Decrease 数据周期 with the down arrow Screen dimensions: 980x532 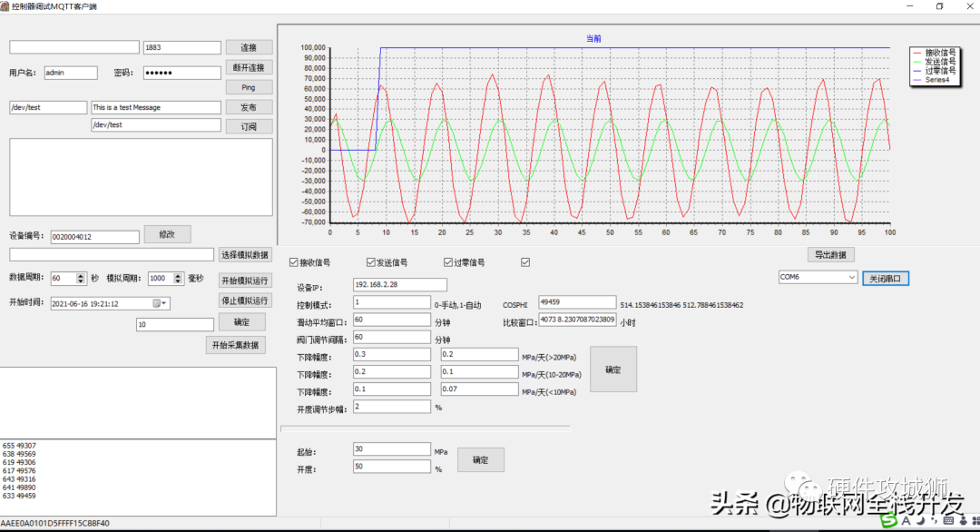81,281
